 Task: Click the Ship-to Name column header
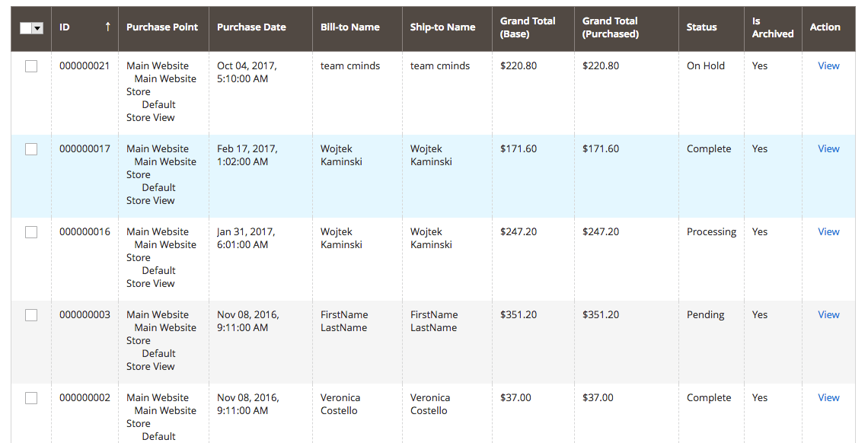coord(442,27)
